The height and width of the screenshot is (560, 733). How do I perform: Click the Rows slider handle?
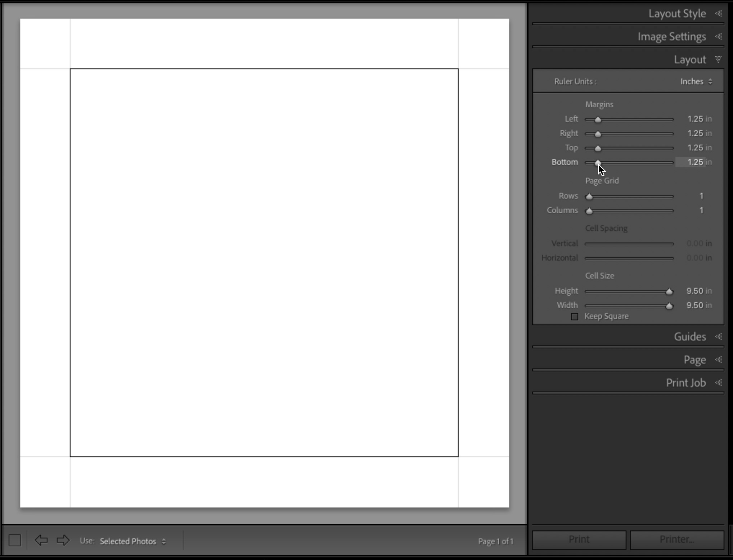click(590, 197)
